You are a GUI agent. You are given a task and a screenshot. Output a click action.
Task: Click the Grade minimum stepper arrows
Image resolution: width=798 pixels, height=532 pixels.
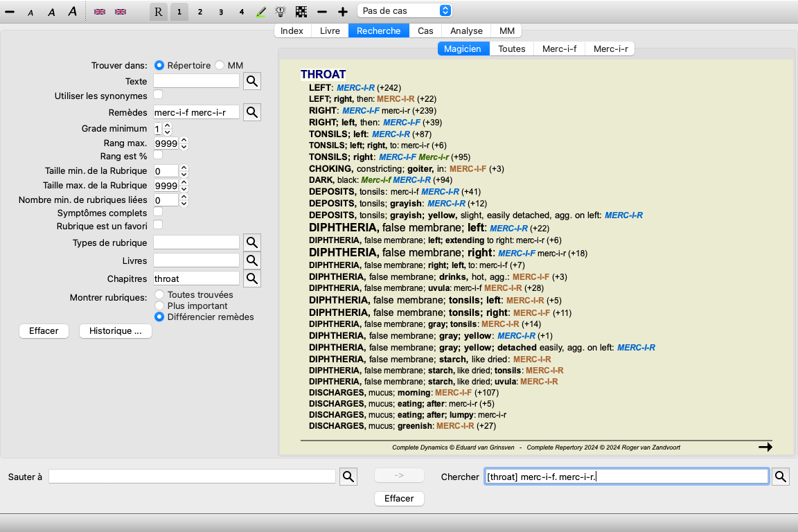[x=167, y=129]
